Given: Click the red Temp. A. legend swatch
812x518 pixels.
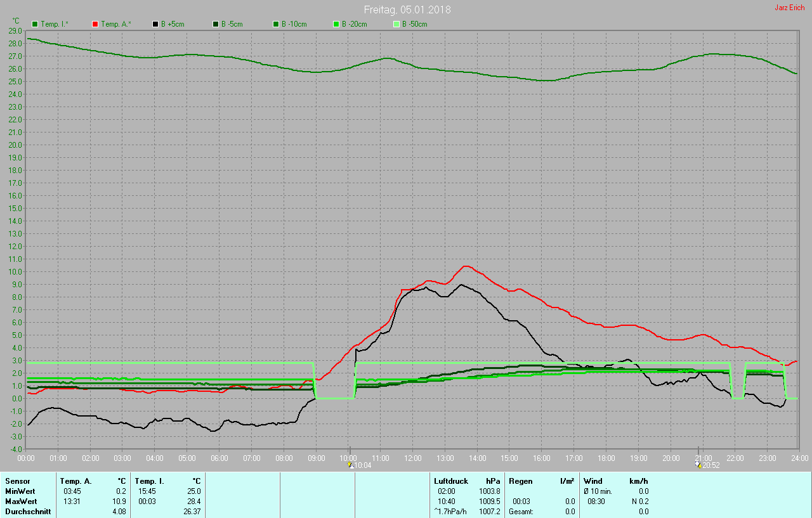Looking at the screenshot, I should click(95, 24).
